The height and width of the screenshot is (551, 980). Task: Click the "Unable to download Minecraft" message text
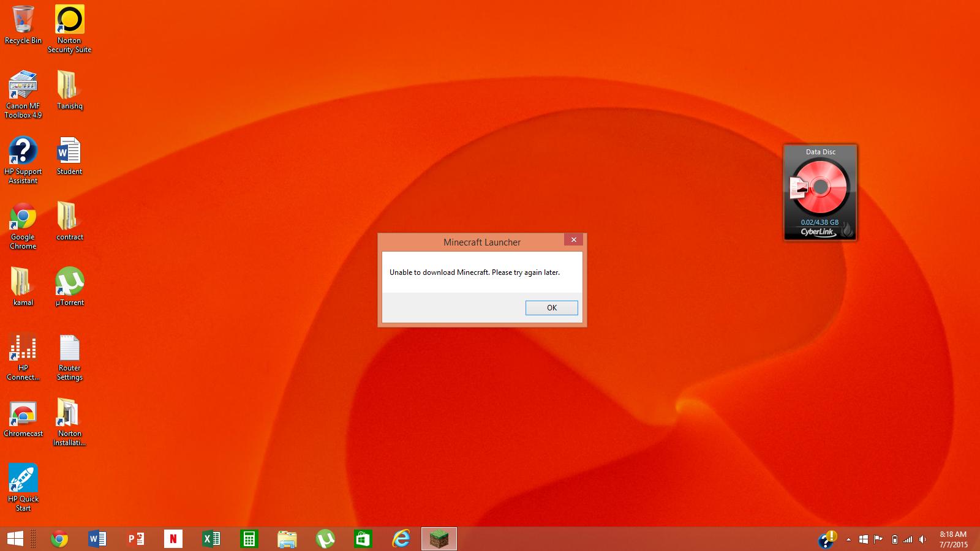point(475,272)
